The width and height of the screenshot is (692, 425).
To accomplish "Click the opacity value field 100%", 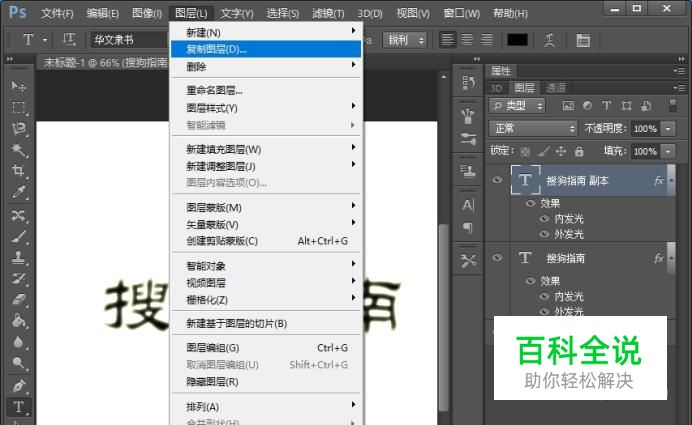I will pos(645,129).
